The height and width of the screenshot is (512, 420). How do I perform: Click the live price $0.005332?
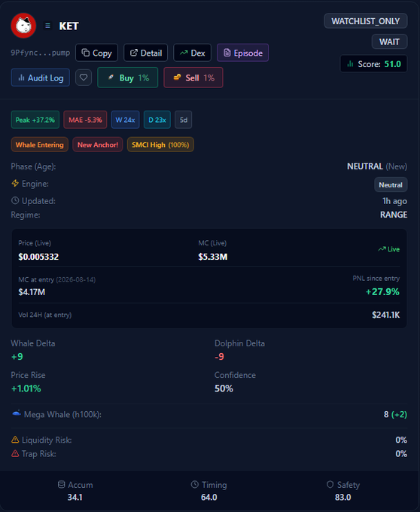coord(38,257)
